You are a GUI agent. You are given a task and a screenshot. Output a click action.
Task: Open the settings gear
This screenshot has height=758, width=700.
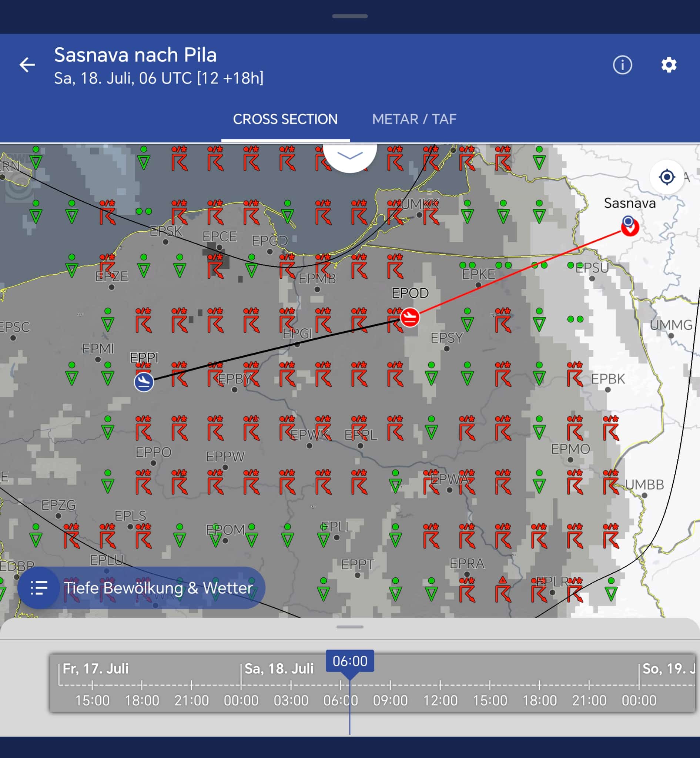(x=669, y=65)
